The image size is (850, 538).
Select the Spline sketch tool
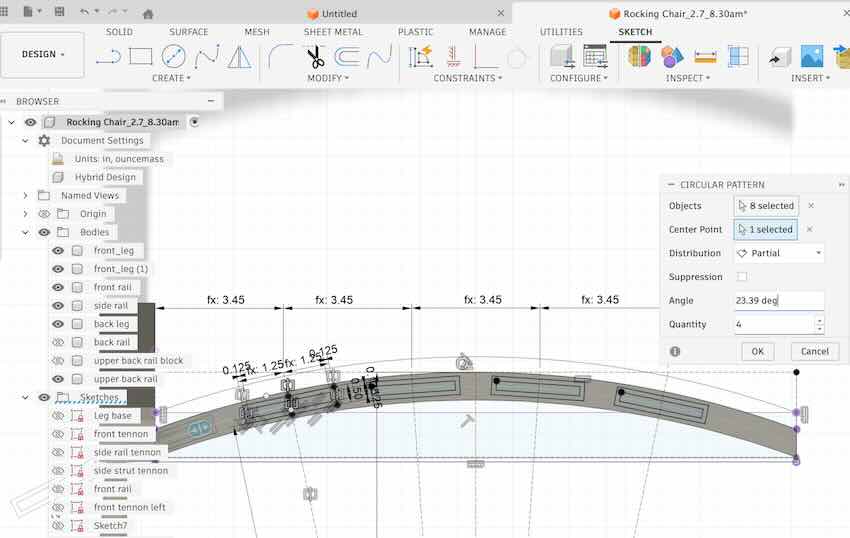tap(207, 56)
